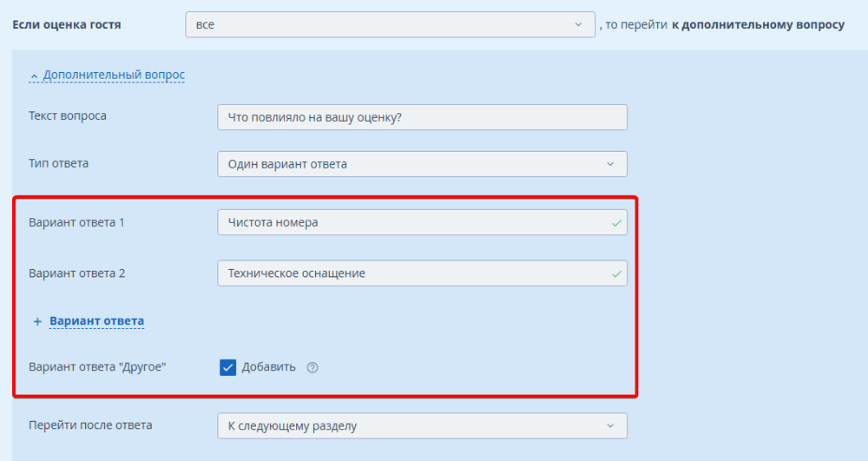Click into the Текст вопроса input field
The image size is (868, 461).
(421, 117)
